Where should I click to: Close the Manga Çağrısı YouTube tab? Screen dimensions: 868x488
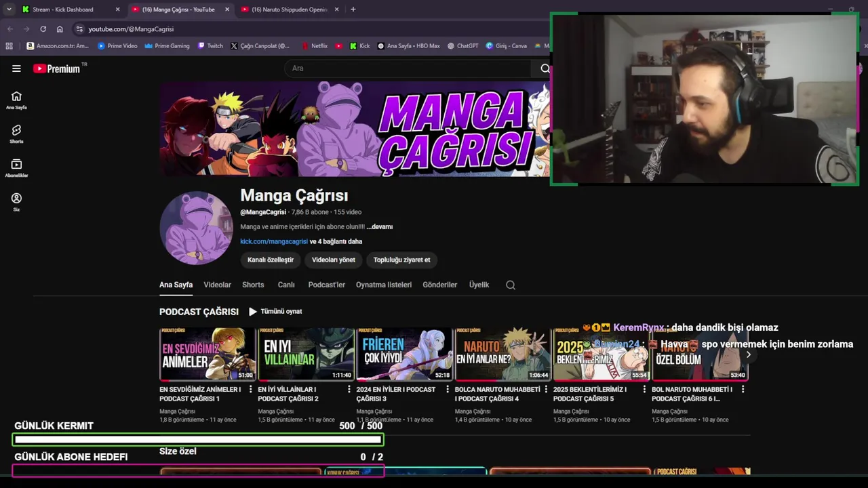tap(227, 9)
